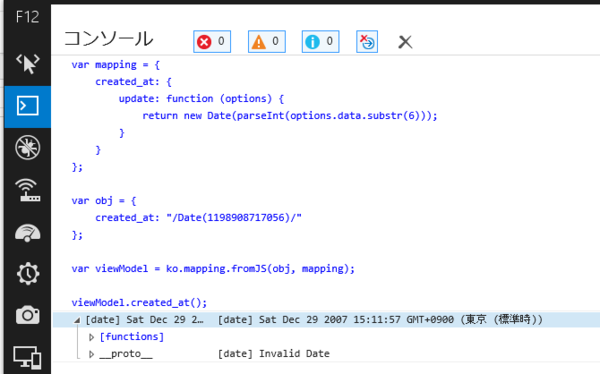Screen dimensions: 600x374
Task: Click the F12 label
Action: point(28,17)
